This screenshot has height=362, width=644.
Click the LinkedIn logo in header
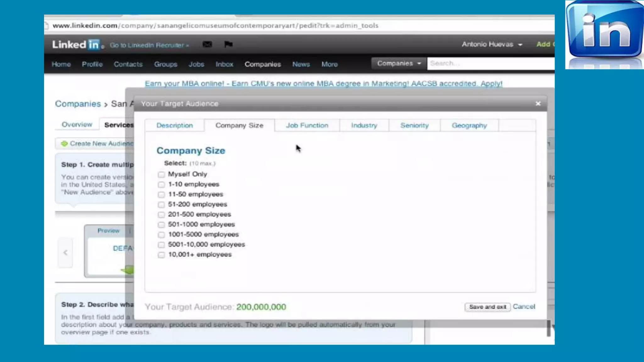click(76, 45)
